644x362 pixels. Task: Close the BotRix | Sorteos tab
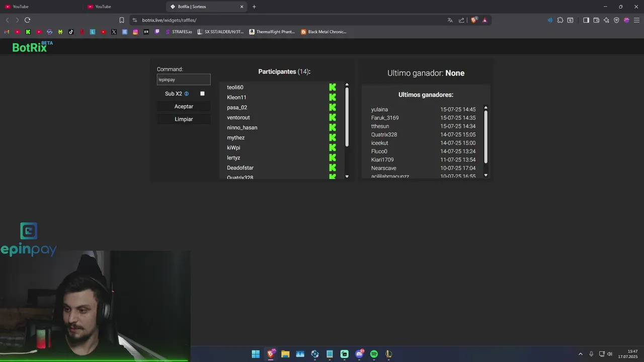tap(242, 7)
